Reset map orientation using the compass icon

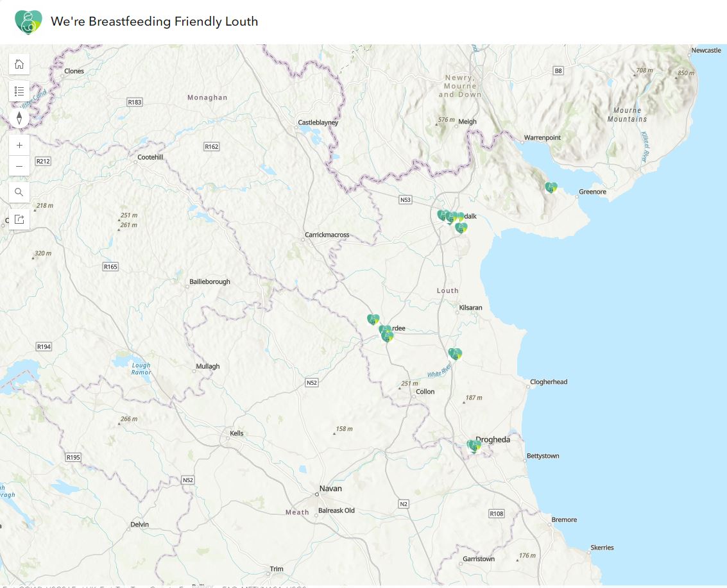tap(19, 118)
